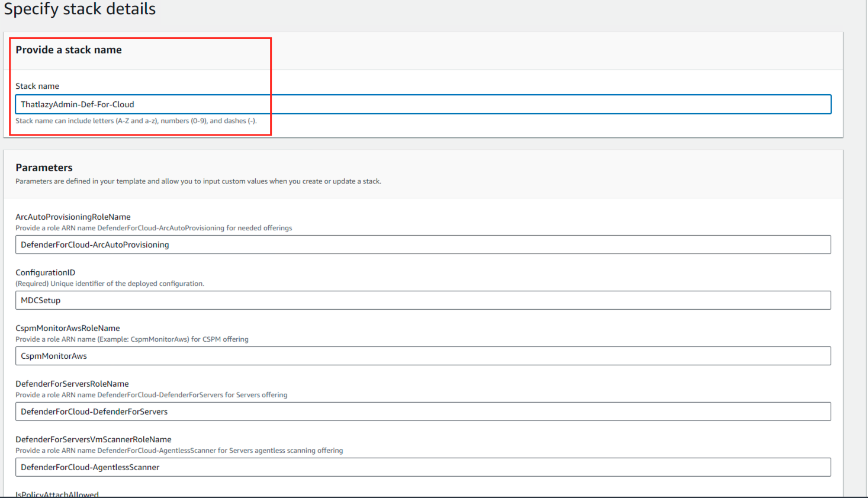Screen dimensions: 868x498
Task: Focus the field containing DefenderForCloud-AgentlessScanner
Action: point(423,467)
